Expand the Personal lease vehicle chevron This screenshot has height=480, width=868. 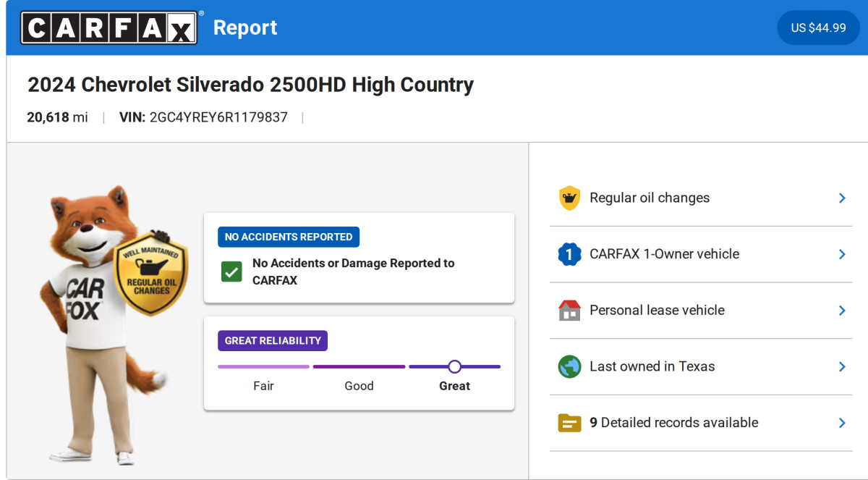click(842, 311)
